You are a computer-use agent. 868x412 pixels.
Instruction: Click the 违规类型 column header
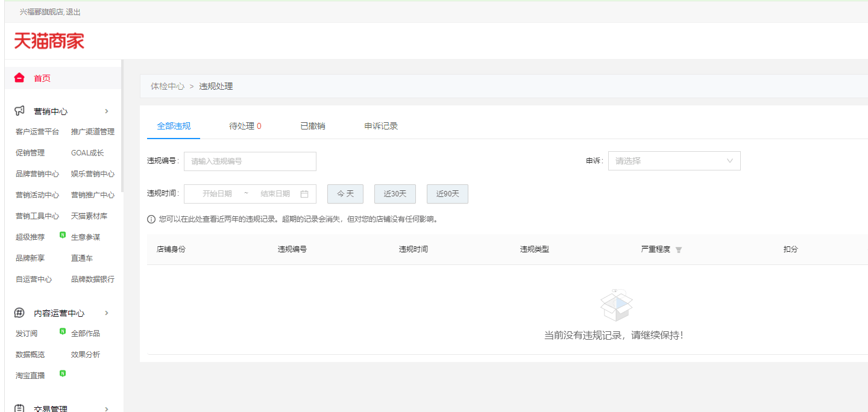click(x=535, y=249)
